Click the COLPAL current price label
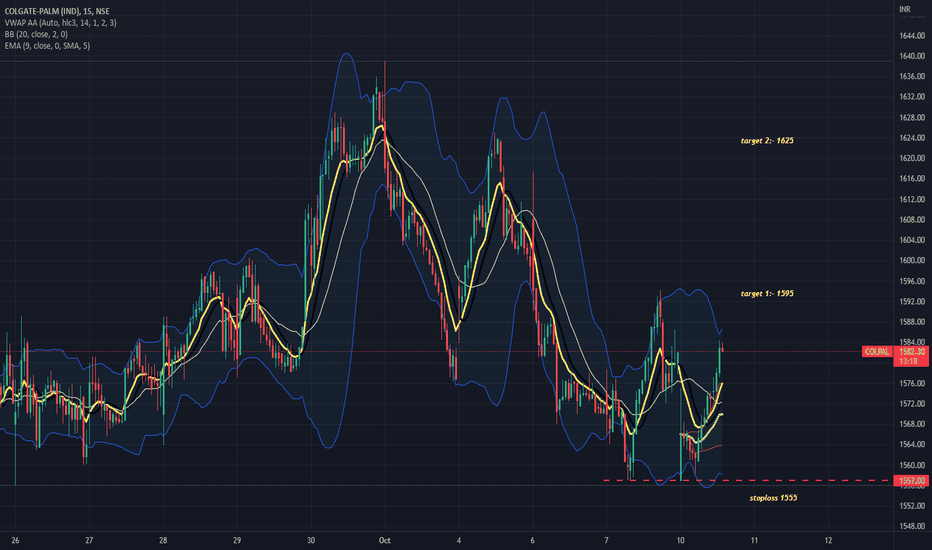This screenshot has width=932, height=550. point(877,351)
